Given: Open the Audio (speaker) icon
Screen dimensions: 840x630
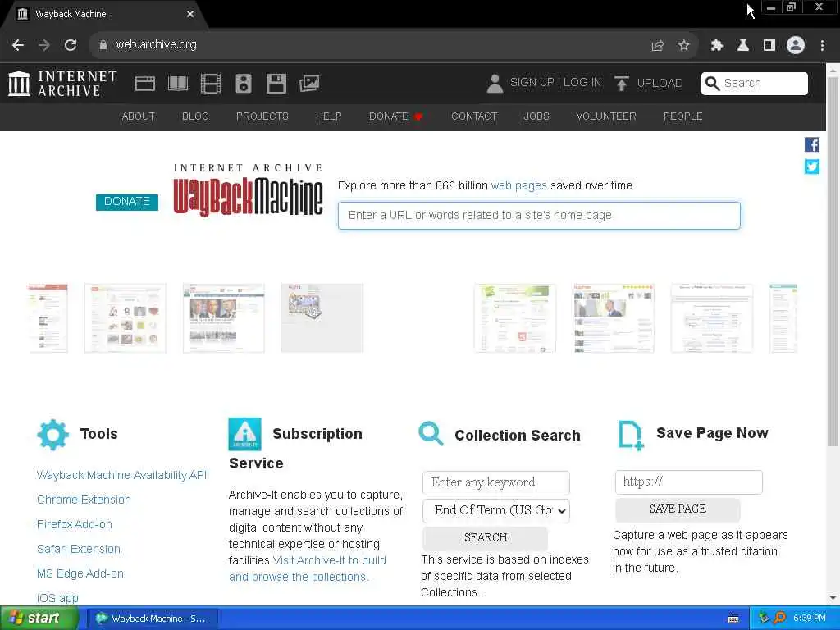Looking at the screenshot, I should tap(243, 84).
